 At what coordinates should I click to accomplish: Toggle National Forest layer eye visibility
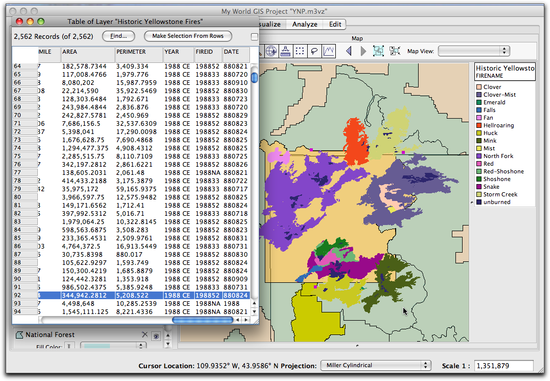156,336
